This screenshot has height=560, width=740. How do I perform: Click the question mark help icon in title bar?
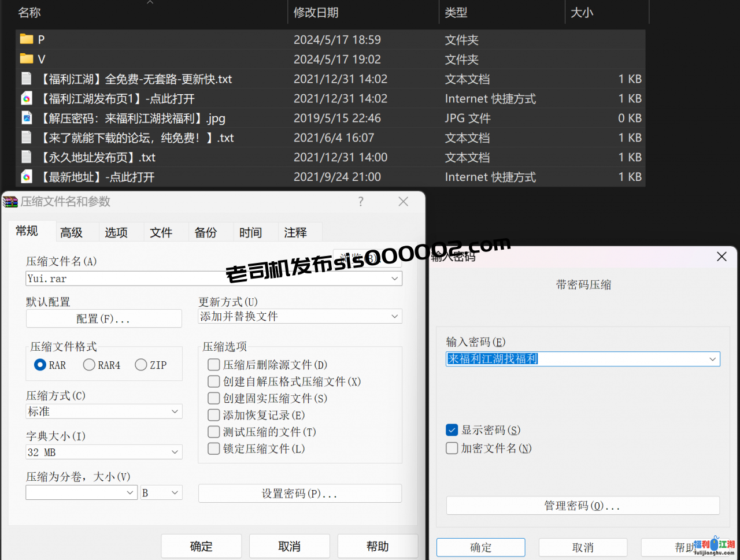click(361, 202)
